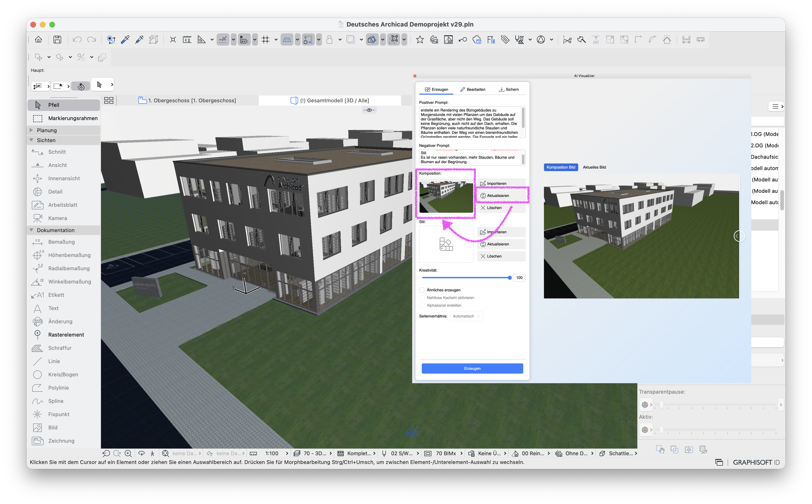
Task: Click the orbit icon in bottom bar
Action: pos(141,453)
